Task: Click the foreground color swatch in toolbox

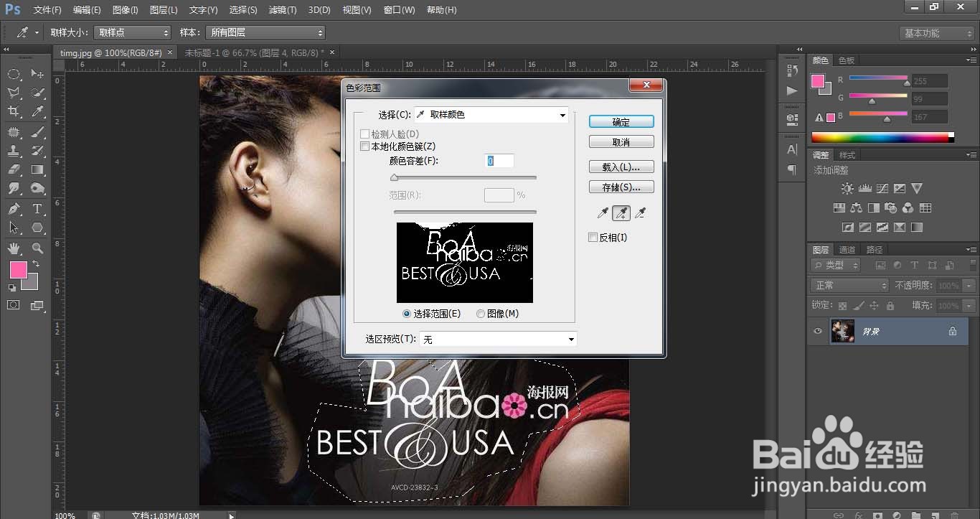Action: (19, 270)
